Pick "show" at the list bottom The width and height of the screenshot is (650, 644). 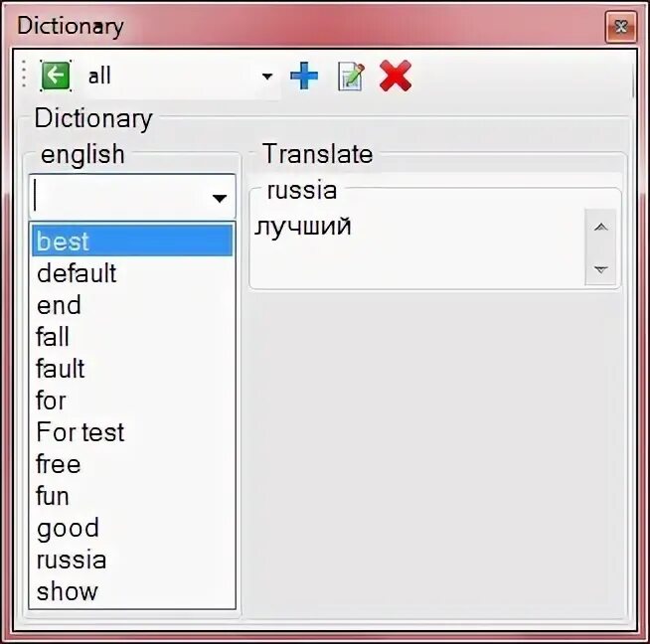click(132, 591)
